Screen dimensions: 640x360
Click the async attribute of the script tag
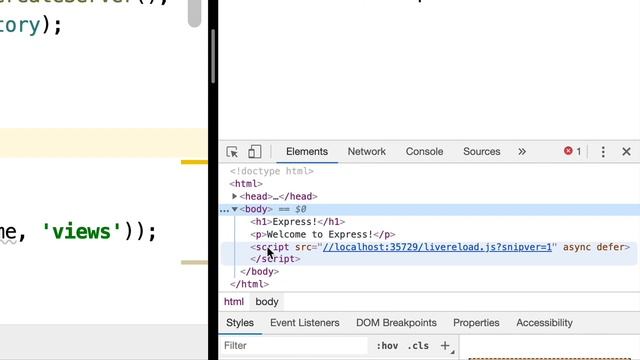pos(576,247)
